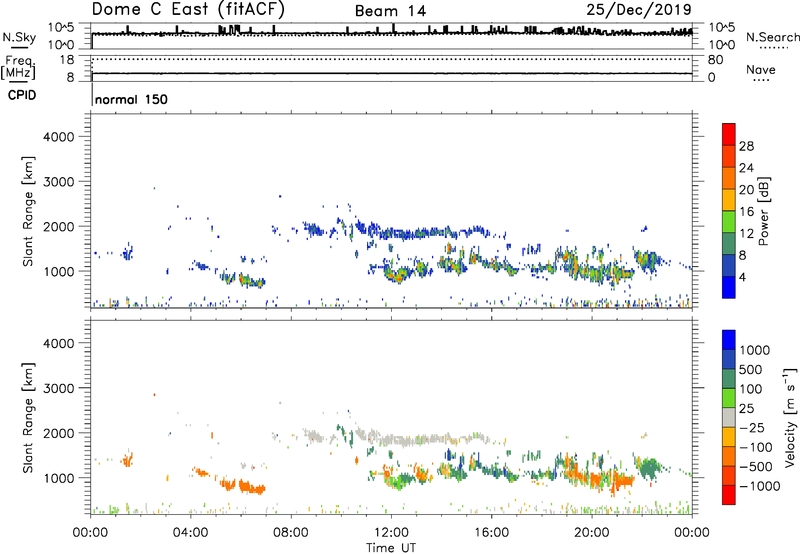800x554 pixels.
Task: Click the 'normal 150' CPID text
Action: pos(131,99)
